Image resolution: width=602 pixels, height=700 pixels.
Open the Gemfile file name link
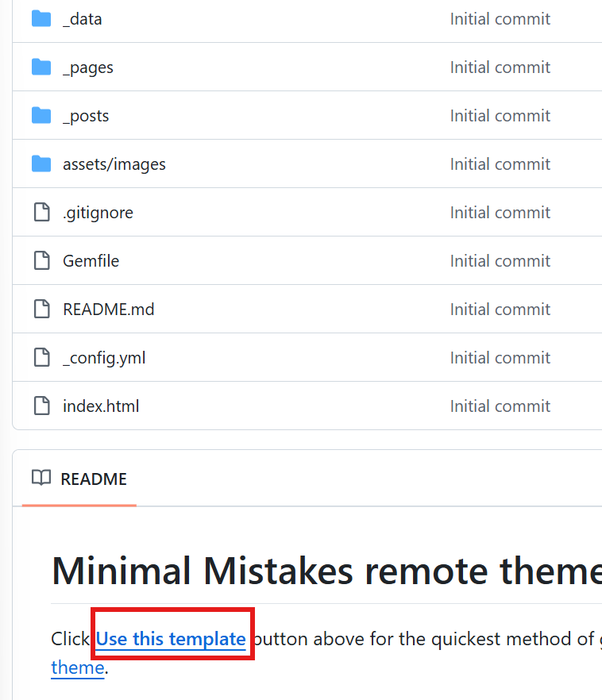coord(91,261)
